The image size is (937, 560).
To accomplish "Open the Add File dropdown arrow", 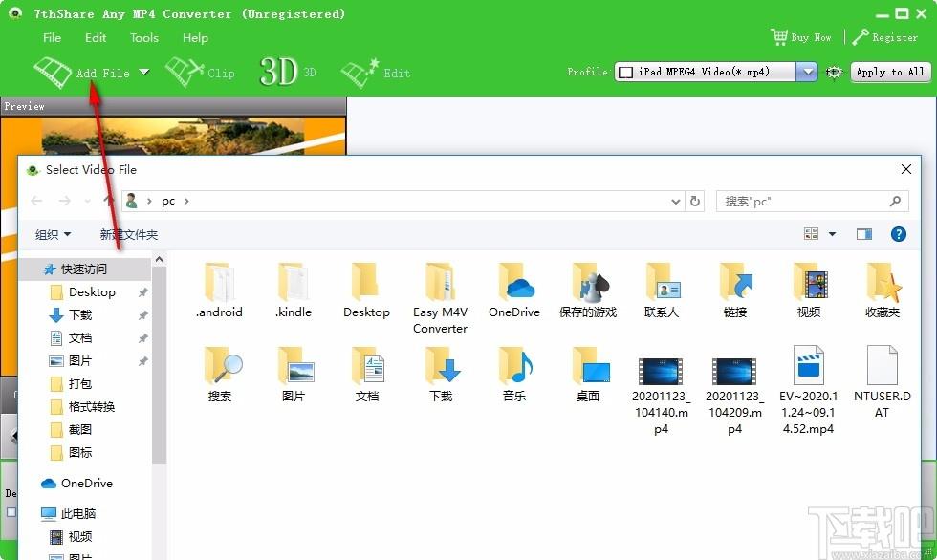I will [144, 73].
